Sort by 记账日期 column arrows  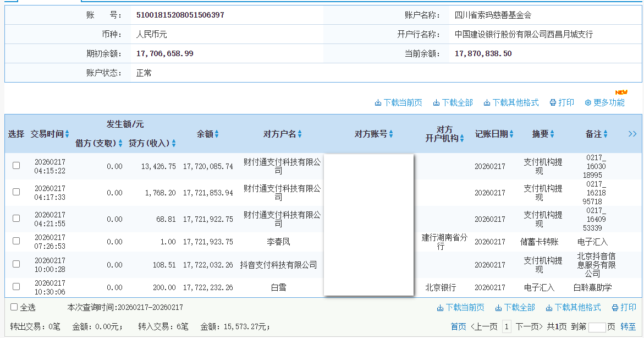(511, 134)
